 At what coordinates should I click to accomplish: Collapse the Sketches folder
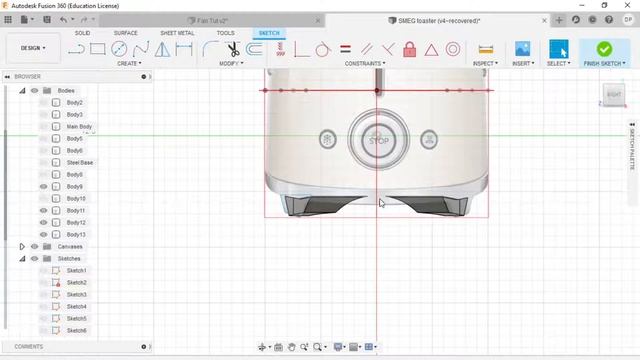(x=22, y=259)
